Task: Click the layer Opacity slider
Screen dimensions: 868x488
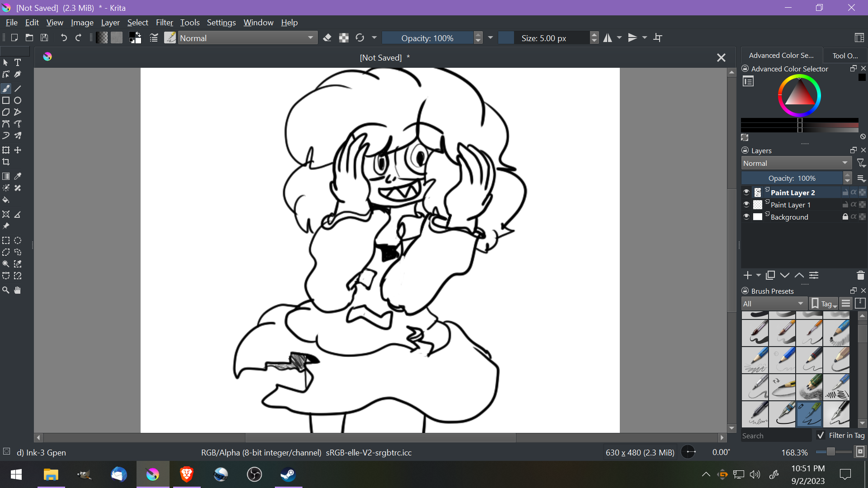Action: coord(792,178)
